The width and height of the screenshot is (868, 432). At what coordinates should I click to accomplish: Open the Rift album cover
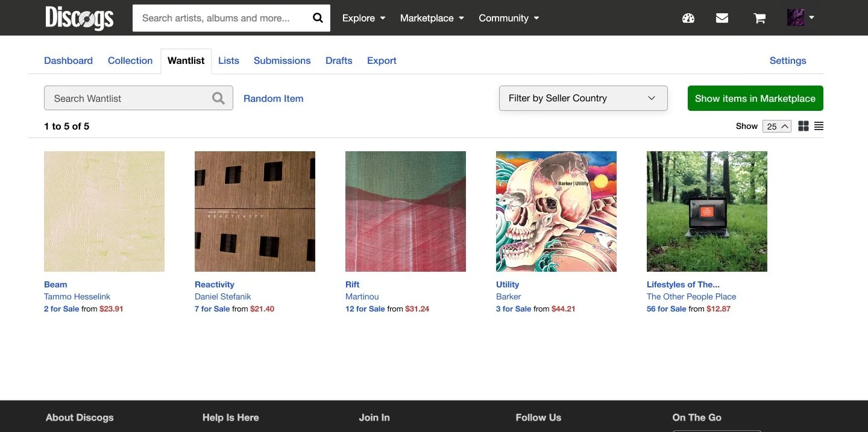click(x=406, y=211)
